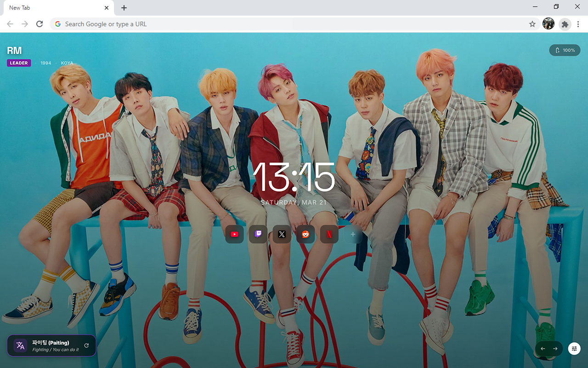Open the Reddit shortcut
Screen dimensions: 588x368
305,235
